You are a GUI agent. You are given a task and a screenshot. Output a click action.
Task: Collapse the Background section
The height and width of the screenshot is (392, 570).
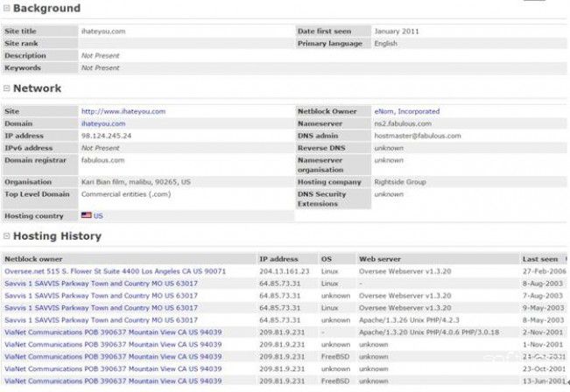pos(7,9)
